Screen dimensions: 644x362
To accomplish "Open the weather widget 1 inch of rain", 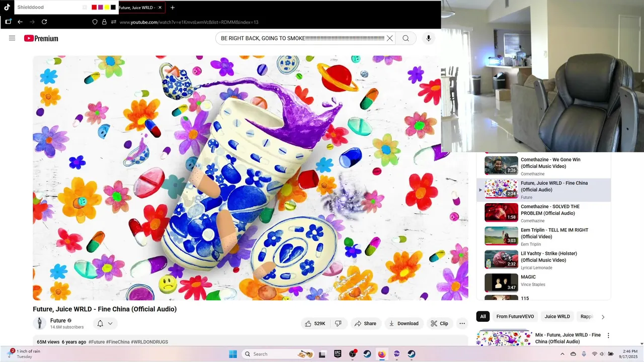I will [24, 354].
